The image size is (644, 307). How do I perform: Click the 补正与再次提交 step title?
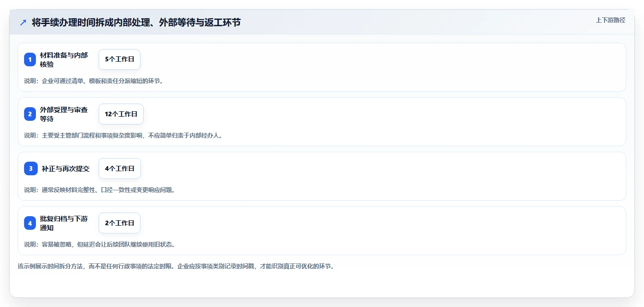[x=66, y=168]
